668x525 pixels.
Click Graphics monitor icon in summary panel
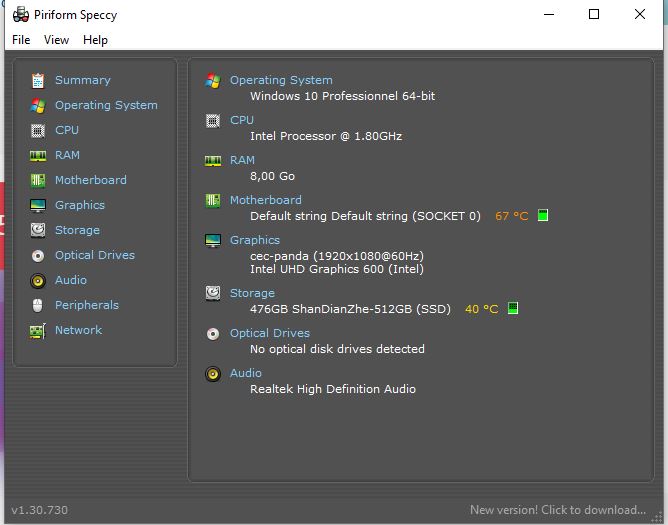tap(213, 241)
